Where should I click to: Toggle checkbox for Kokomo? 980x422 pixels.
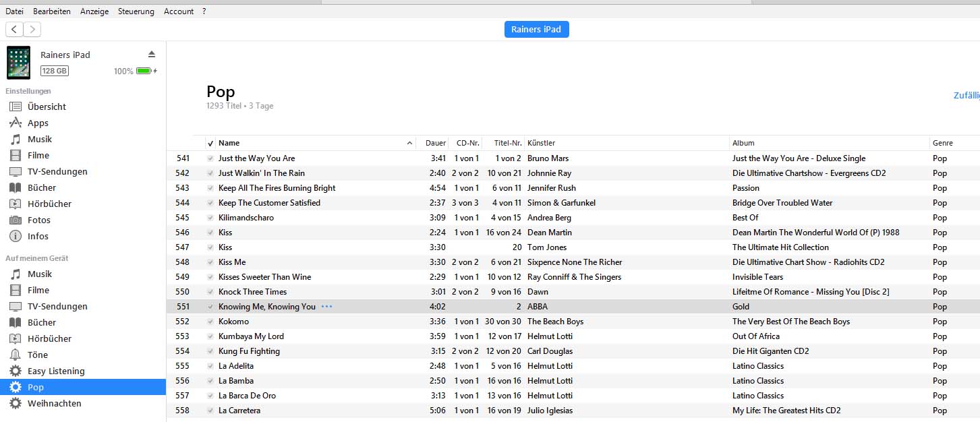pos(210,322)
